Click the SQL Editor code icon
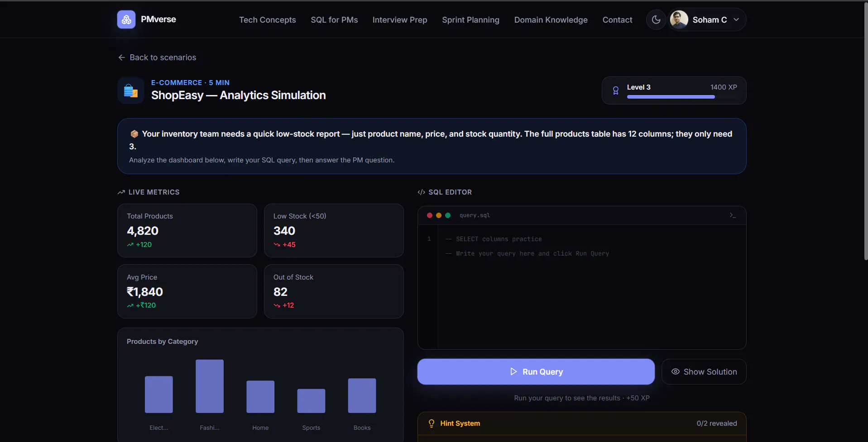The image size is (868, 442). coord(422,192)
